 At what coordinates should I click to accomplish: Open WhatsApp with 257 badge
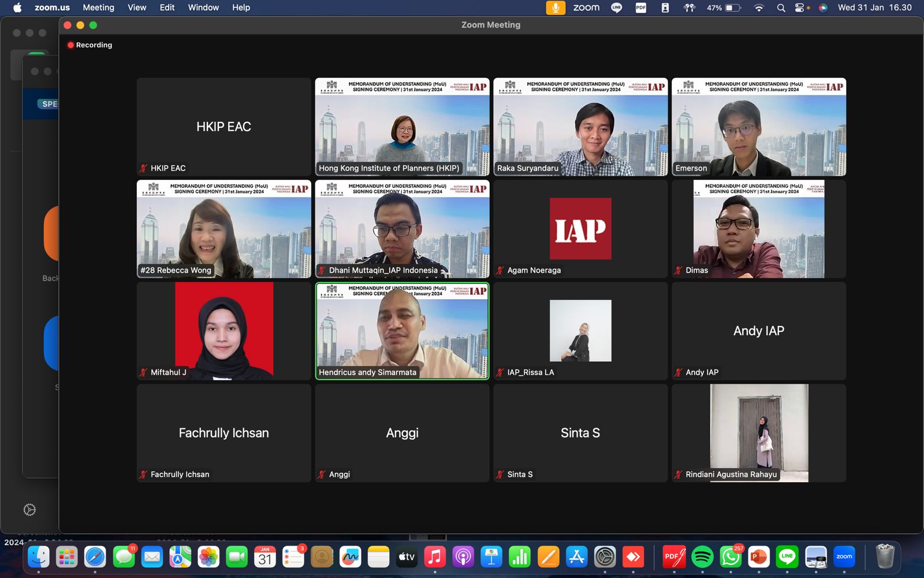click(731, 557)
